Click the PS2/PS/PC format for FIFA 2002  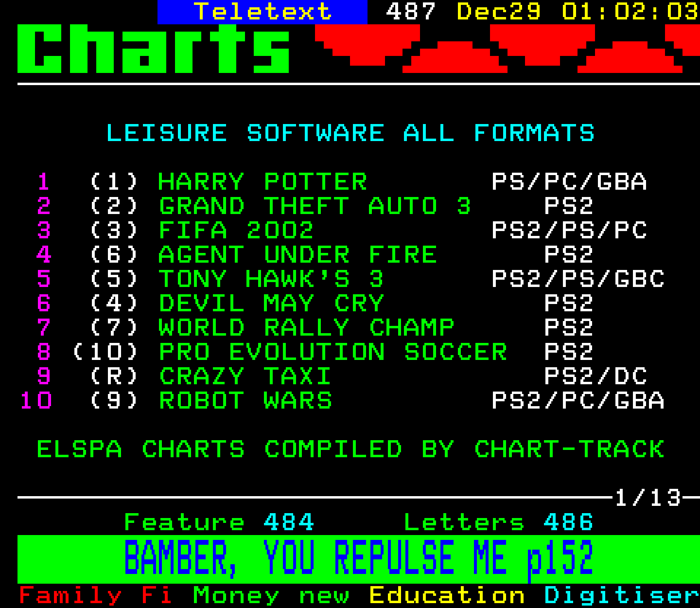(569, 231)
